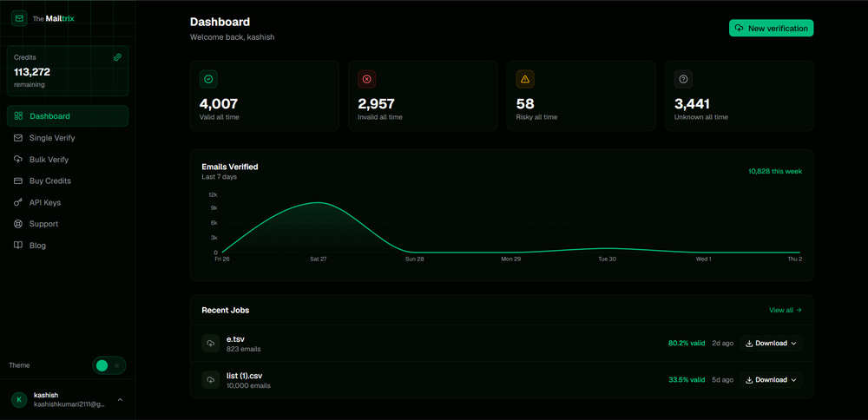Open the Download dropdown for list (1).csv
Screen dimensions: 868x420
(771, 379)
